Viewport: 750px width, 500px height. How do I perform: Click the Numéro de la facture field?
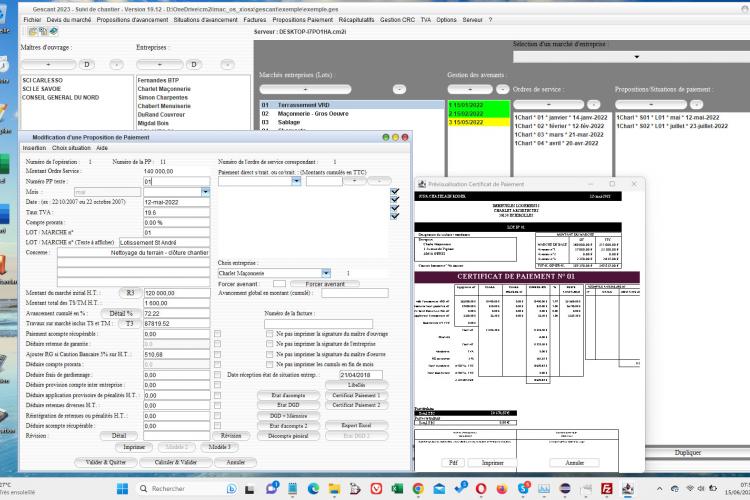(x=318, y=324)
